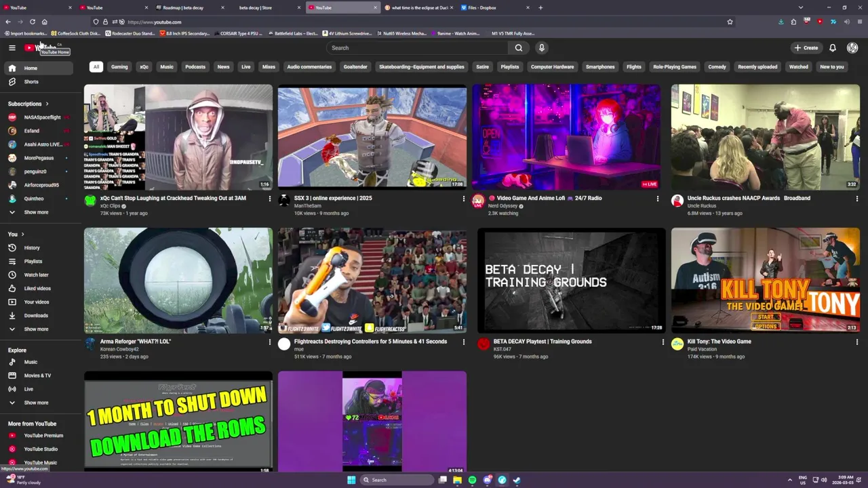868x488 pixels.
Task: Open Music under Explore
Action: pos(37,362)
